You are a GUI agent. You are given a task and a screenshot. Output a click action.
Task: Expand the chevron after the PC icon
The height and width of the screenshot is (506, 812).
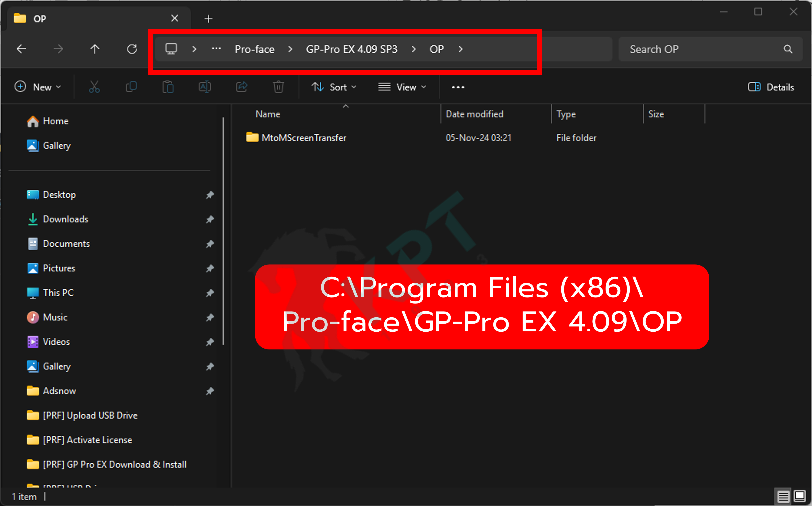pyautogui.click(x=194, y=49)
